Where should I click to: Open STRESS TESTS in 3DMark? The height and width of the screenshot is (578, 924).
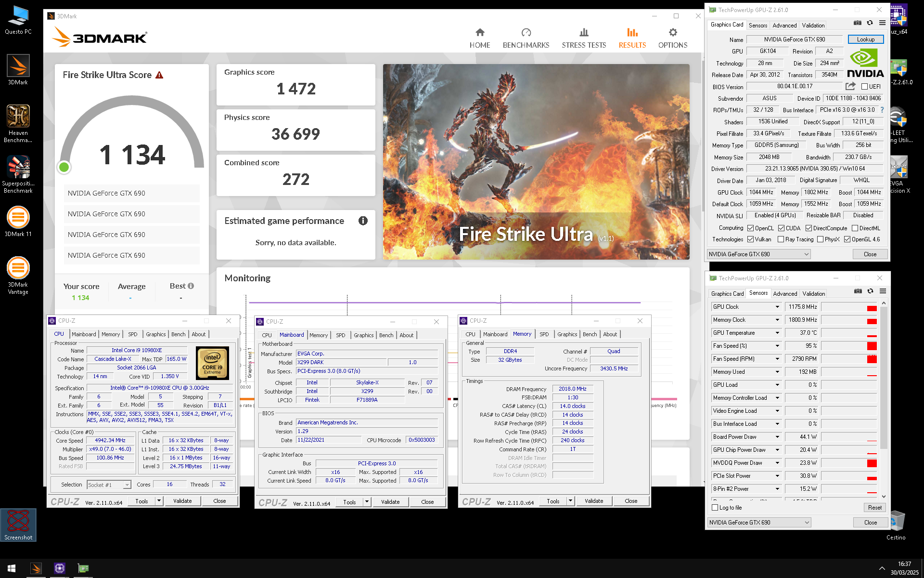pos(584,38)
